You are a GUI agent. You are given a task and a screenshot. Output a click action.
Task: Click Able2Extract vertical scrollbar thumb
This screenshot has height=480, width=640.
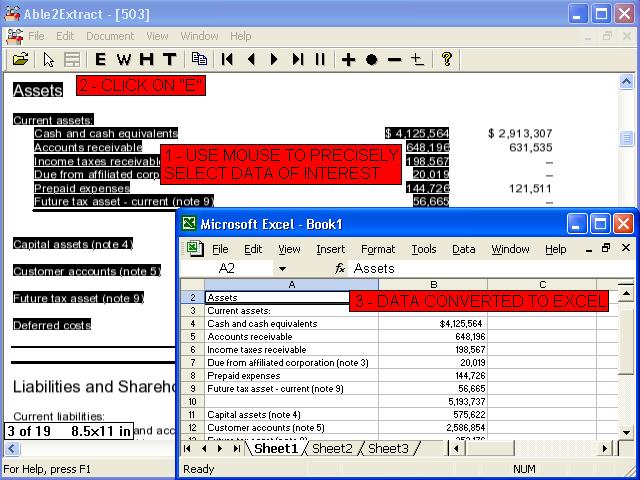pos(627,138)
